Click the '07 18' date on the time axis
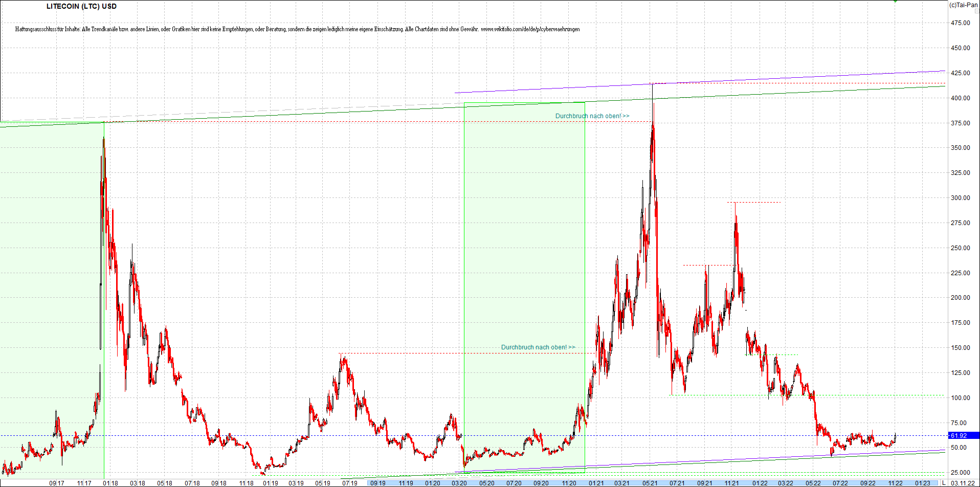 tap(192, 483)
